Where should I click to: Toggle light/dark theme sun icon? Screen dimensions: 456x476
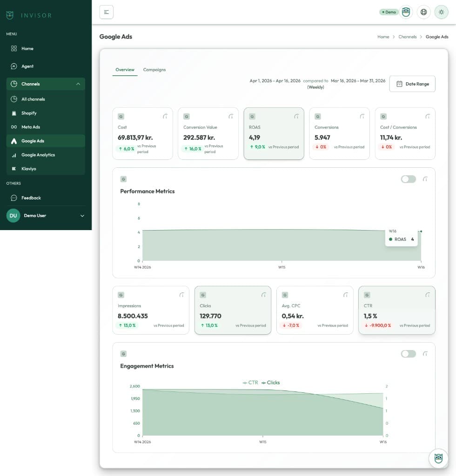pos(441,12)
